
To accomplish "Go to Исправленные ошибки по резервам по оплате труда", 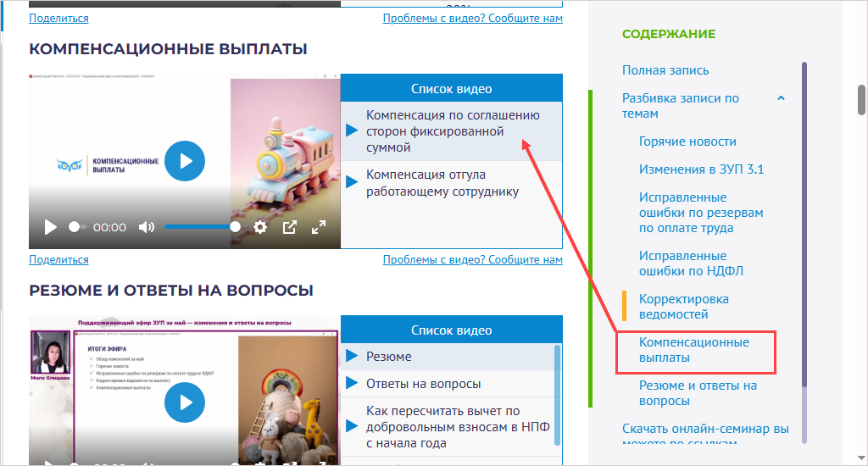I will 701,213.
